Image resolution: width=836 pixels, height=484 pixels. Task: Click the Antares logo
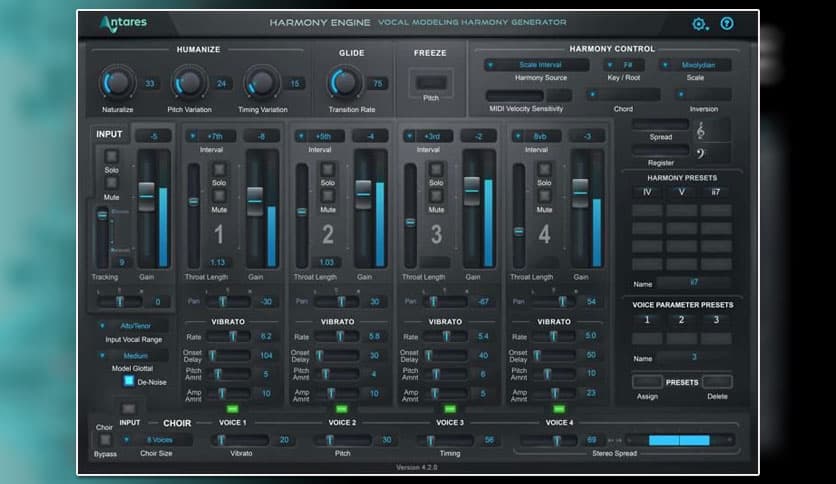tap(123, 23)
